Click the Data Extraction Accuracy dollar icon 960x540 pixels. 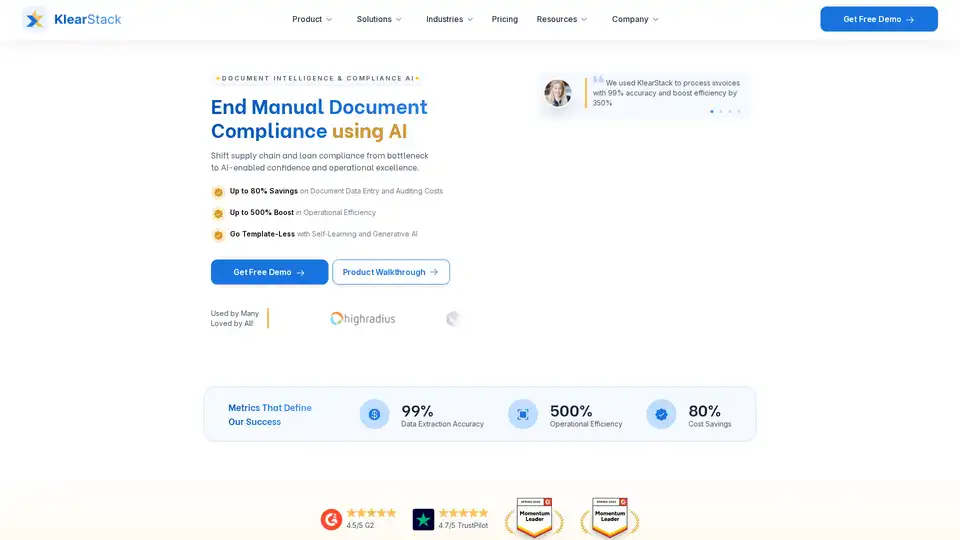[374, 414]
